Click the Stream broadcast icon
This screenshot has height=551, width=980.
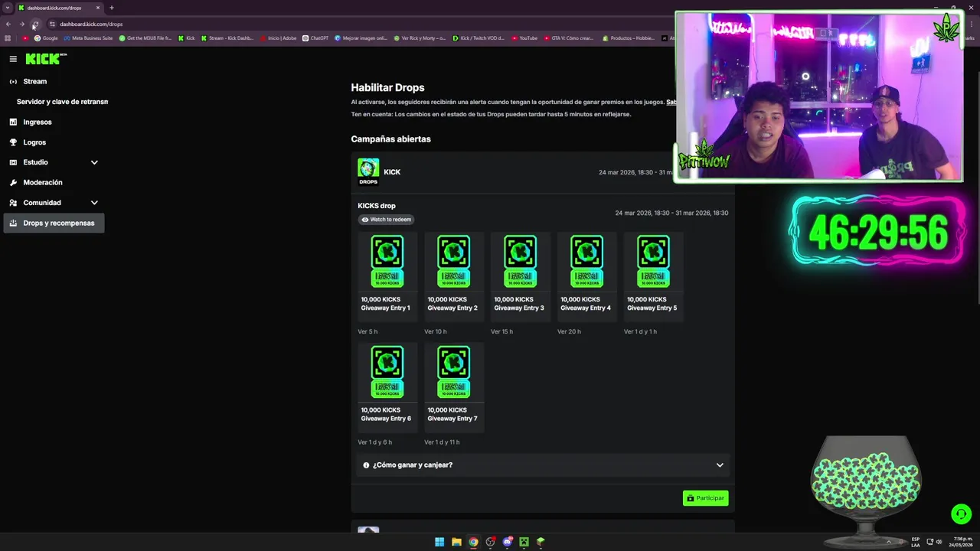[x=13, y=81]
